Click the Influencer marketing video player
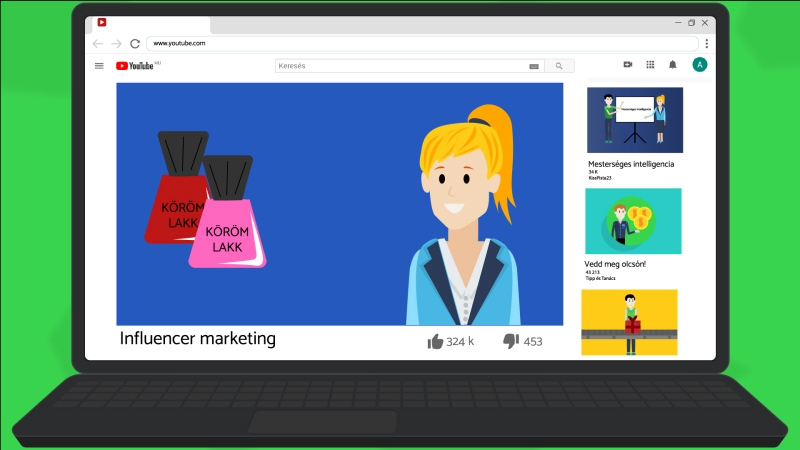800x450 pixels. [339, 204]
